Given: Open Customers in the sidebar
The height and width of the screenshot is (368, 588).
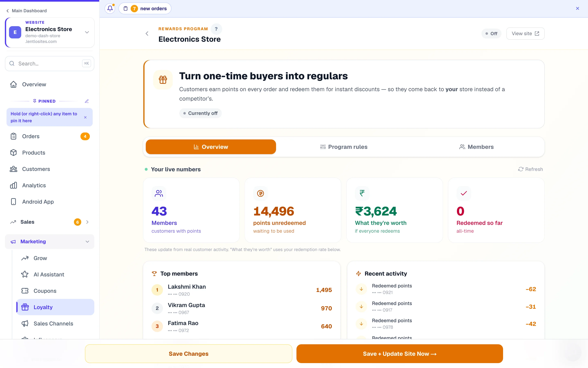Looking at the screenshot, I should point(50,169).
